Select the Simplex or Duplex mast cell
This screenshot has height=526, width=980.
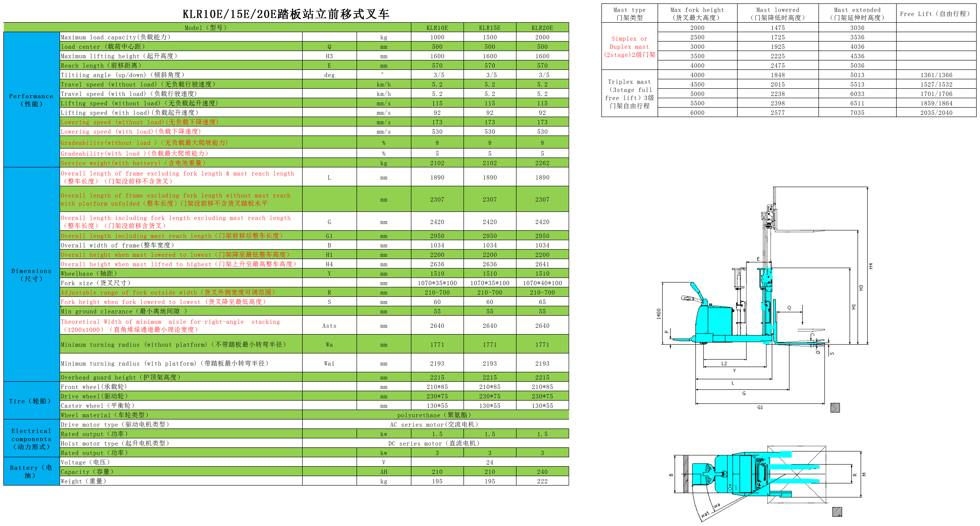(629, 47)
